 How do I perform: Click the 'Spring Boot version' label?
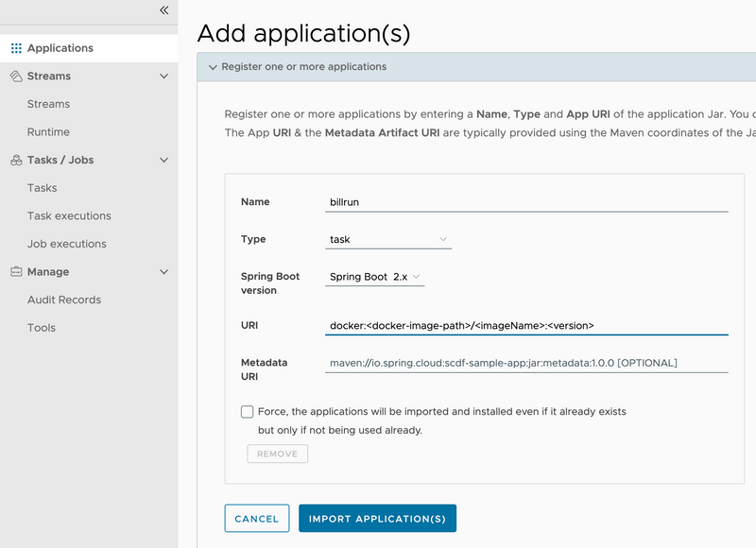tap(270, 283)
